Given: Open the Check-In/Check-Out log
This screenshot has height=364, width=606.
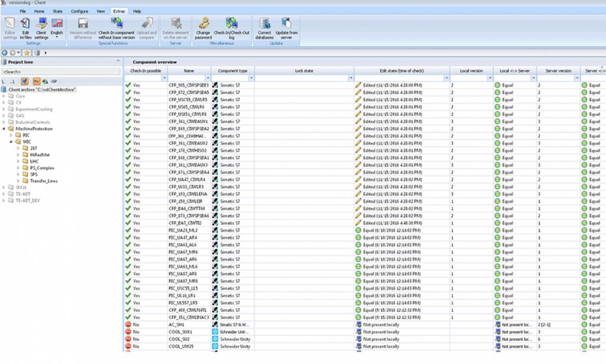Looking at the screenshot, I should pos(232,24).
